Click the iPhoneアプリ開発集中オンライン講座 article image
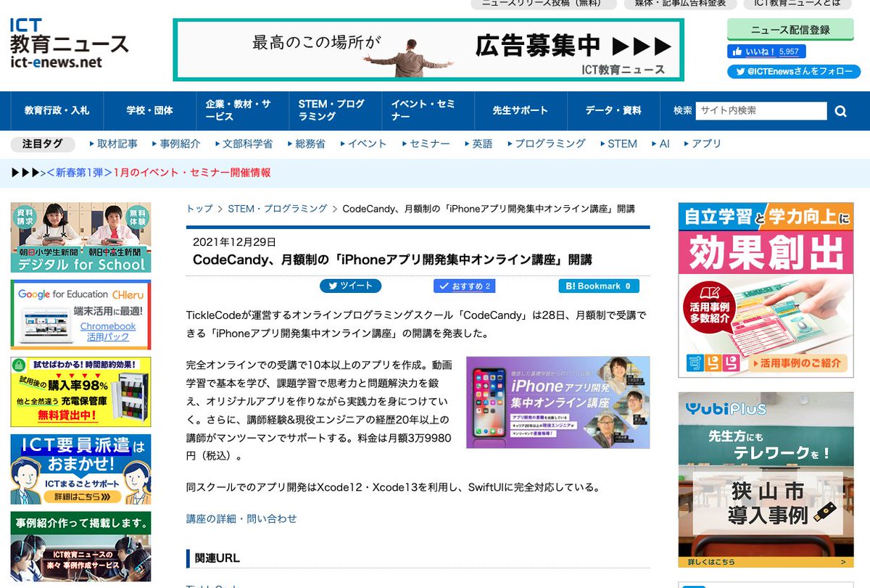Image resolution: width=870 pixels, height=588 pixels. 557,402
